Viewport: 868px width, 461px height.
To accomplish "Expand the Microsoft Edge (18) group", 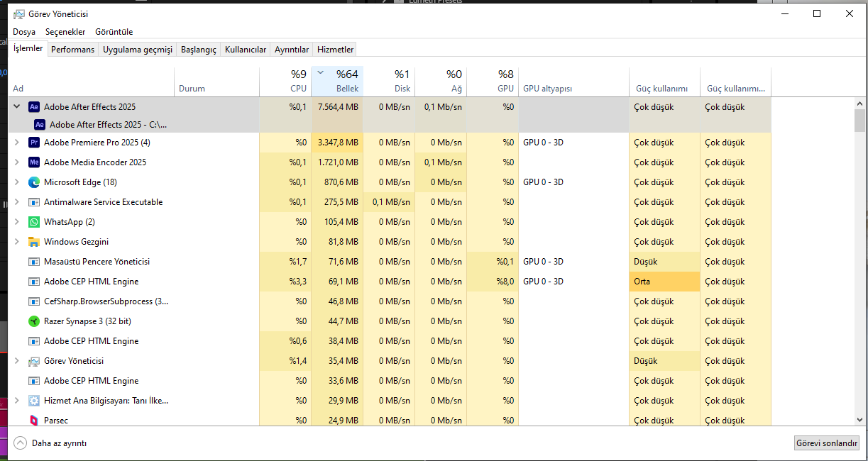I will (x=17, y=182).
